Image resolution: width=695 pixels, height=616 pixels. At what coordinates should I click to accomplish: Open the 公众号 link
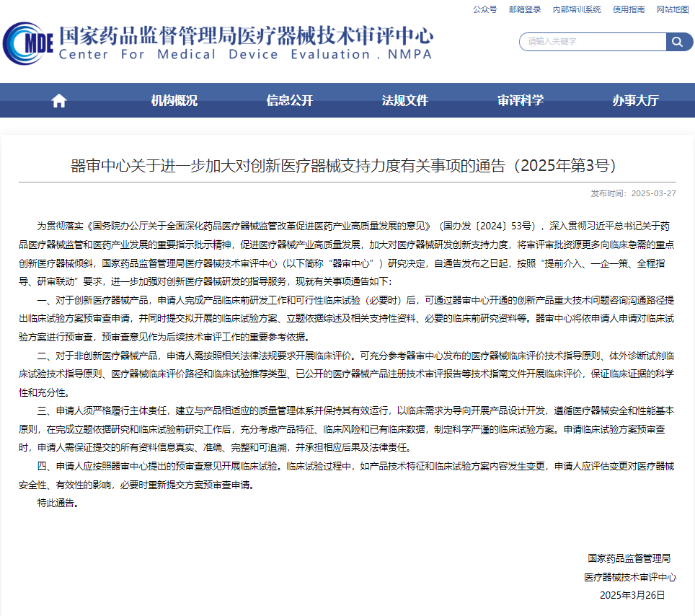(x=485, y=9)
